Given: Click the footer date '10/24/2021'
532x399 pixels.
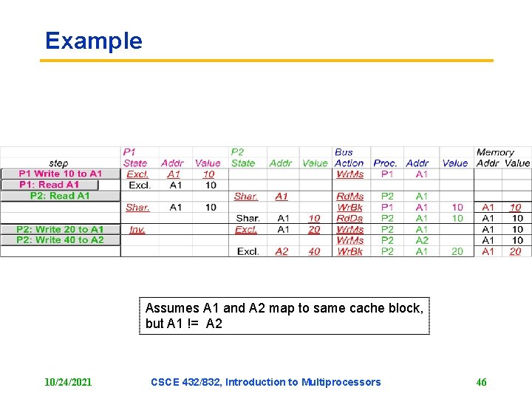Looking at the screenshot, I should [68, 382].
